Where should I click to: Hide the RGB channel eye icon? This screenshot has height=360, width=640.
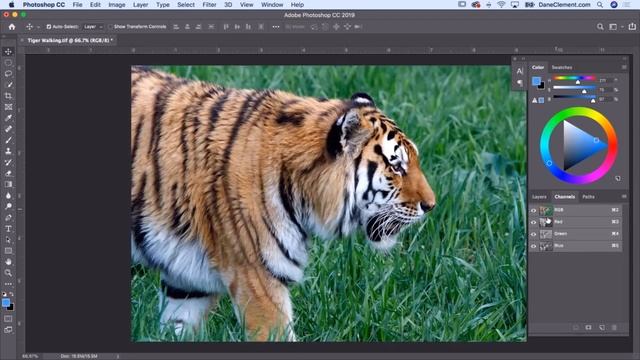pyautogui.click(x=533, y=211)
